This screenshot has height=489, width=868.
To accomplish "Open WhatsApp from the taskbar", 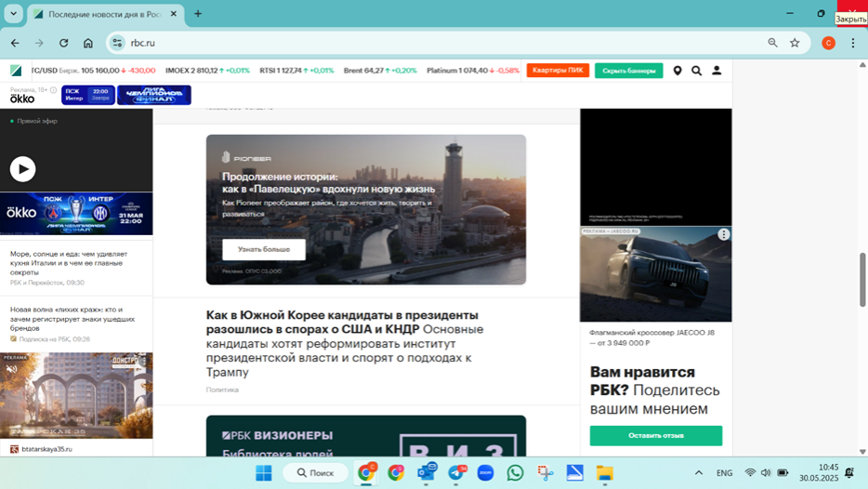I will click(515, 473).
